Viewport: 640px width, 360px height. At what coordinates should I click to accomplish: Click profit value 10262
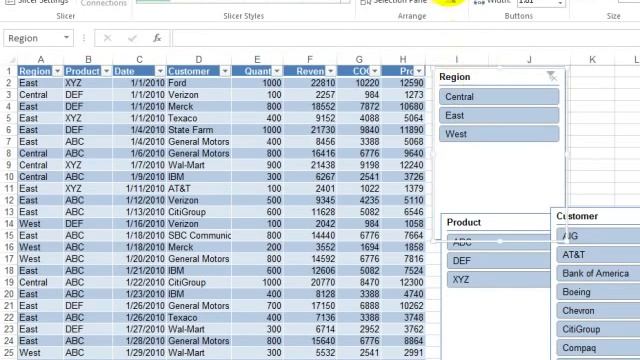click(402, 306)
